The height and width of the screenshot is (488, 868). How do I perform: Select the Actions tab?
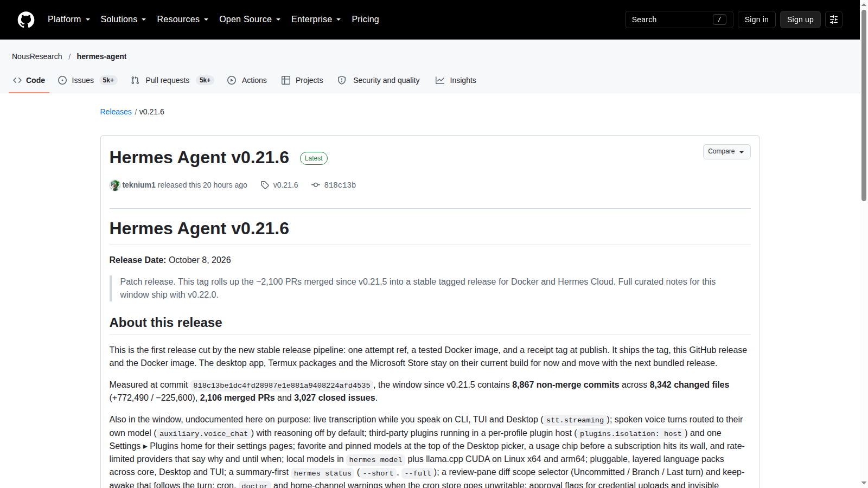[247, 80]
